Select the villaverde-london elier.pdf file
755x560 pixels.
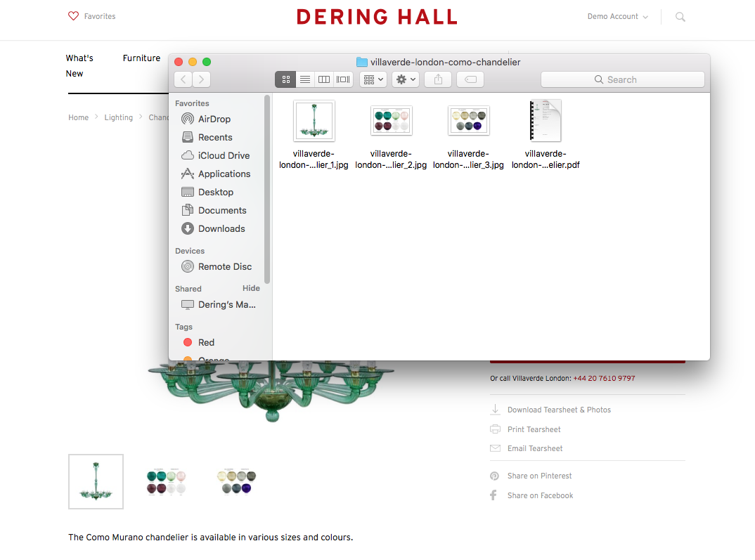click(x=546, y=135)
